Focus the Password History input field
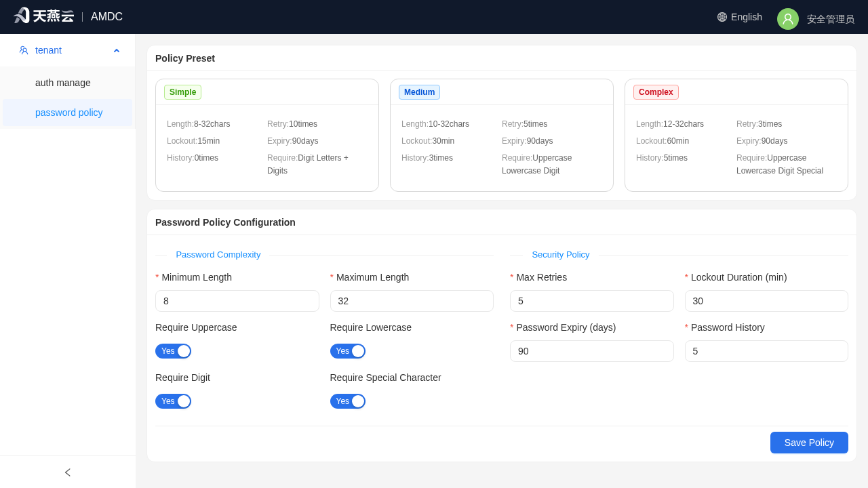 (766, 351)
